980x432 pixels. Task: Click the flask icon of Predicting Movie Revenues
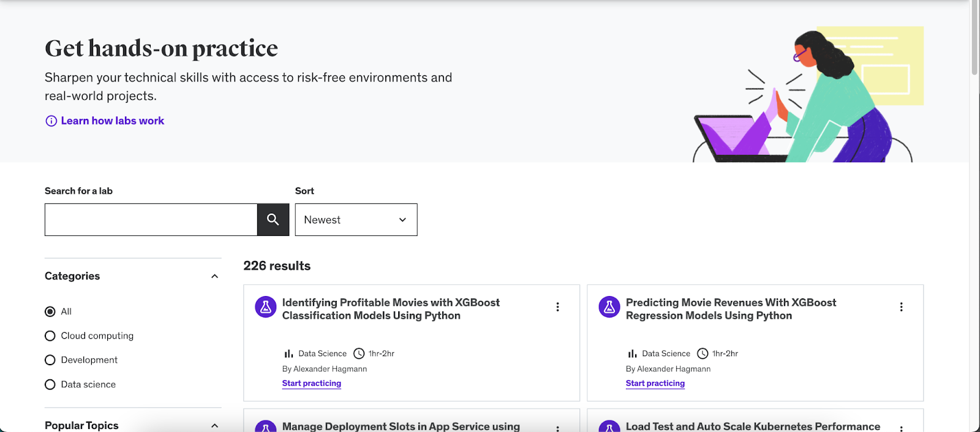click(x=609, y=307)
